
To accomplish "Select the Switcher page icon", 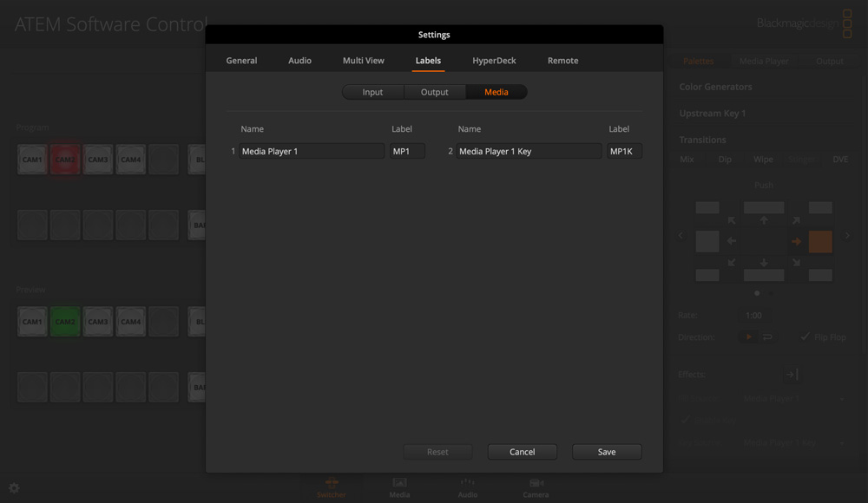I will coord(331,487).
